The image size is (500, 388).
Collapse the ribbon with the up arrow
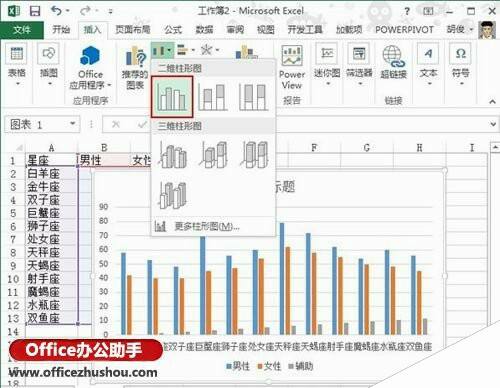tap(492, 101)
